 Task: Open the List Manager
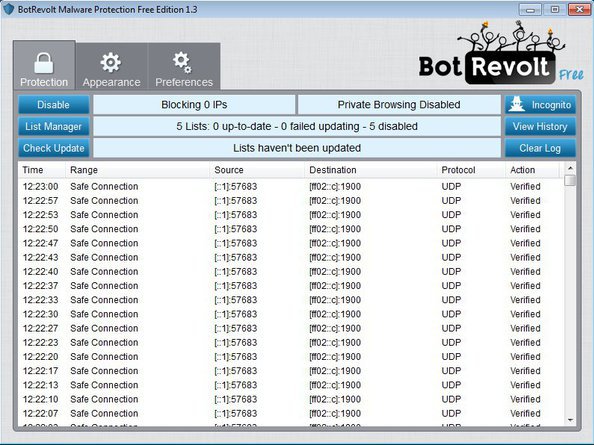(53, 126)
